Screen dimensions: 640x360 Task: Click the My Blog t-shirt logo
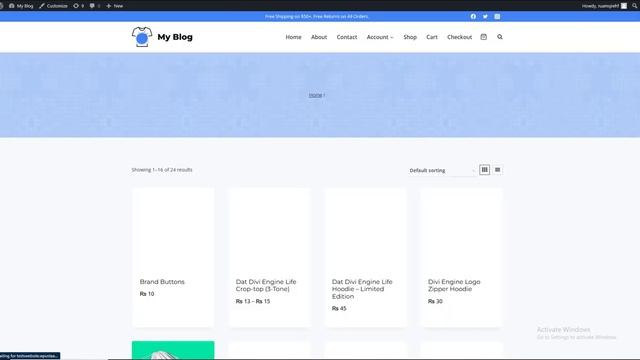click(142, 37)
